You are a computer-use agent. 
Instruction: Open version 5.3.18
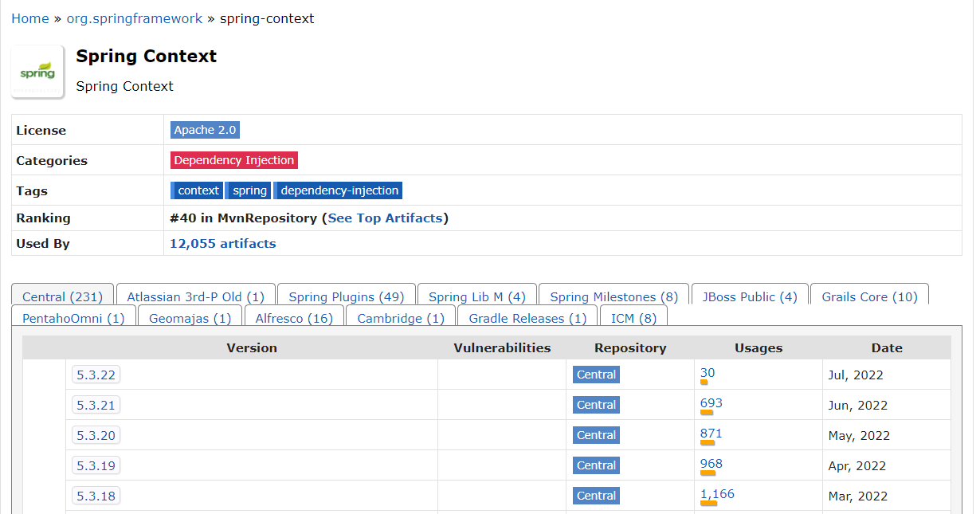[x=96, y=496]
